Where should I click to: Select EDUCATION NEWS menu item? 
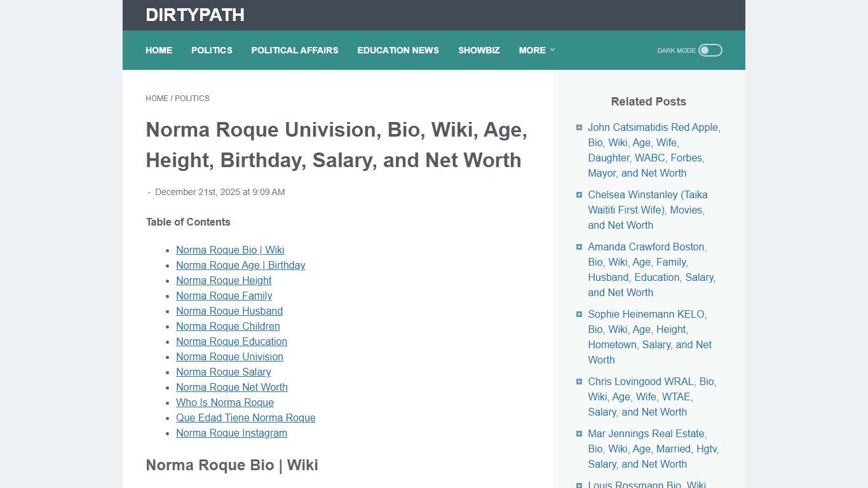[398, 50]
